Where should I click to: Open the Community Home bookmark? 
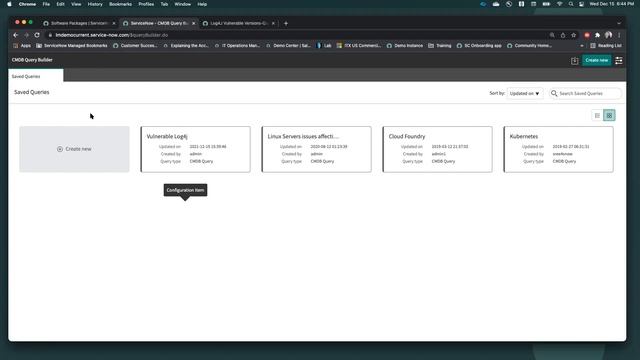coord(529,46)
